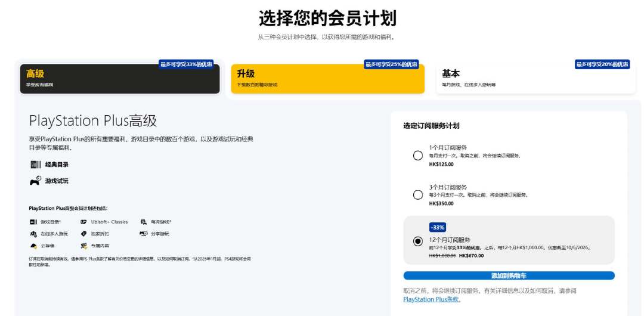Viewport: 644px width, 316px height.
Task: Click the 游戏试玩 game trial controller icon
Action: [x=35, y=181]
